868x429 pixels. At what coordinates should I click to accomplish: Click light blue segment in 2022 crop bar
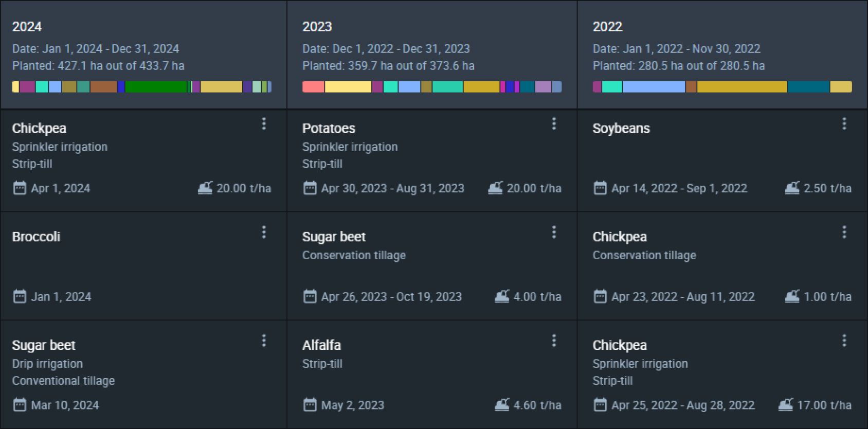[x=654, y=86]
